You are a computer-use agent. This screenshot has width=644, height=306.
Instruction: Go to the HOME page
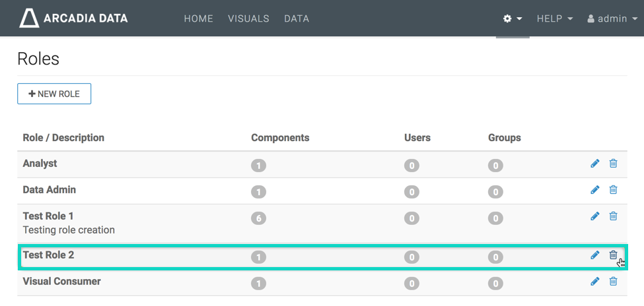(x=198, y=18)
